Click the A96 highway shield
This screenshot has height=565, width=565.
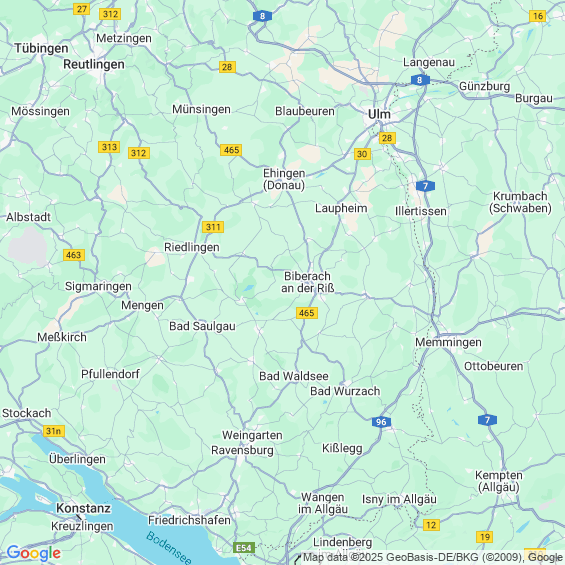click(x=381, y=422)
